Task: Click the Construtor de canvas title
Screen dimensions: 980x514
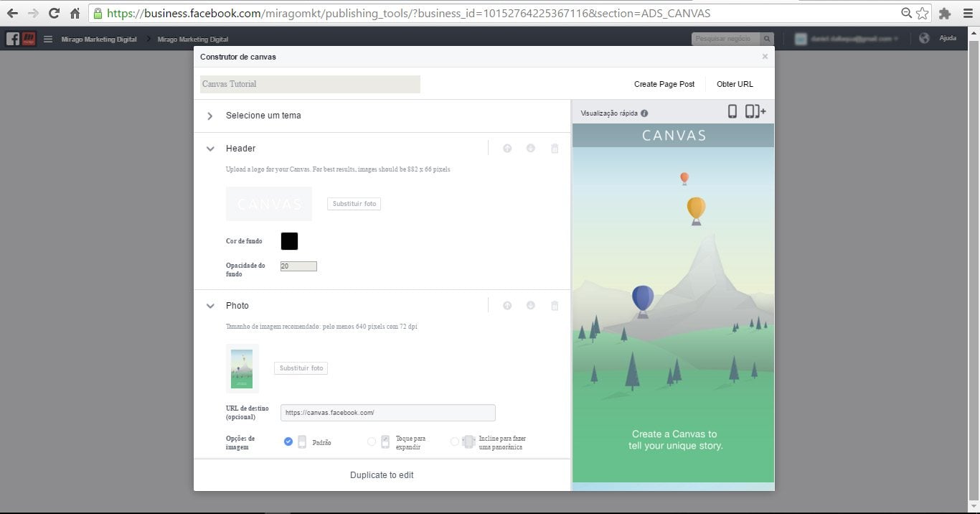Action: [x=238, y=57]
